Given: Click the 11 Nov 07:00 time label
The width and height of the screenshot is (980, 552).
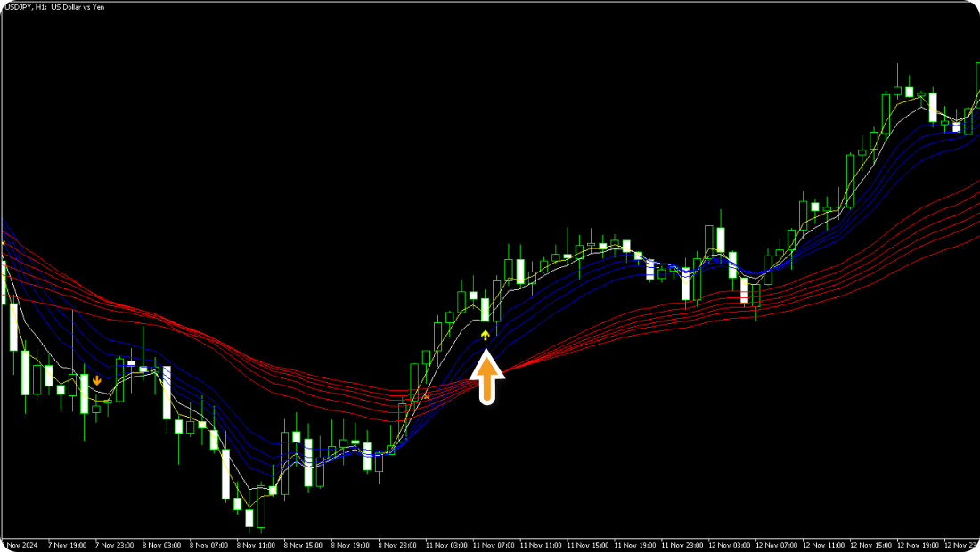Looking at the screenshot, I should click(493, 544).
